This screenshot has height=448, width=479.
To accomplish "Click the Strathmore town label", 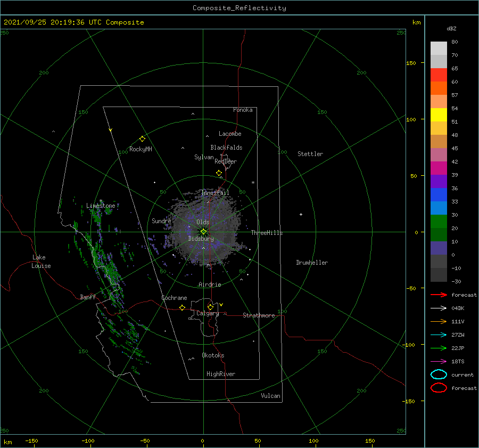I will 259,315.
